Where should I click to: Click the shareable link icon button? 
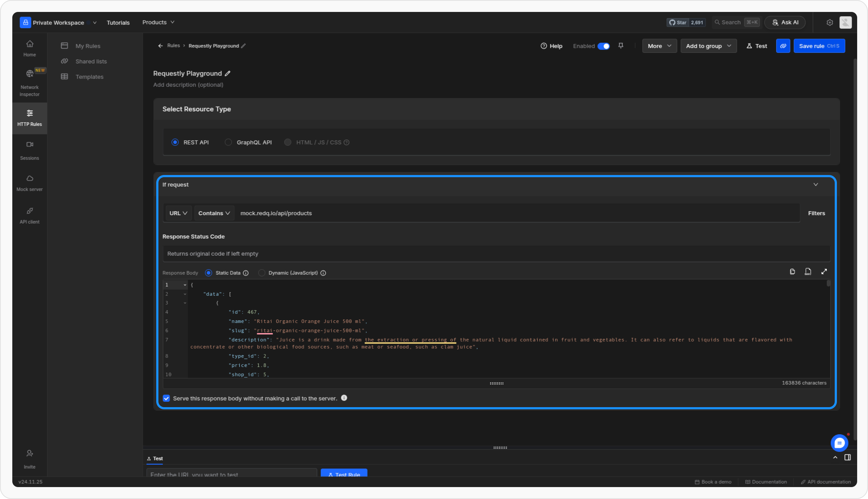[783, 46]
